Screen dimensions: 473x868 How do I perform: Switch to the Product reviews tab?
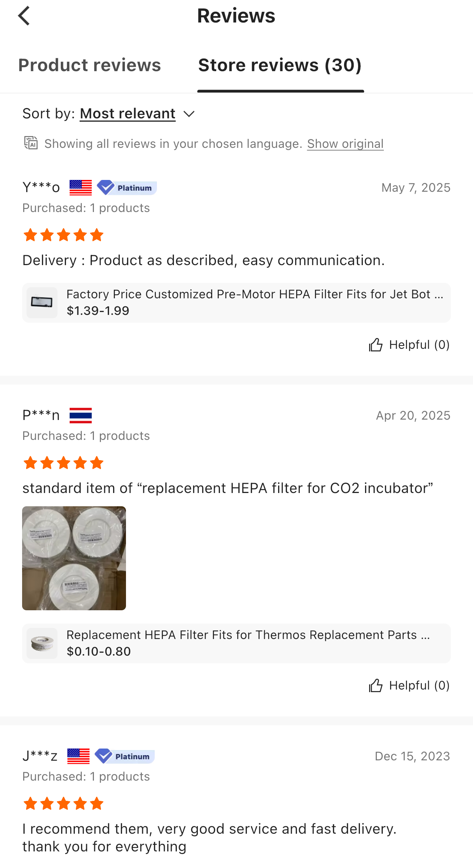coord(89,65)
